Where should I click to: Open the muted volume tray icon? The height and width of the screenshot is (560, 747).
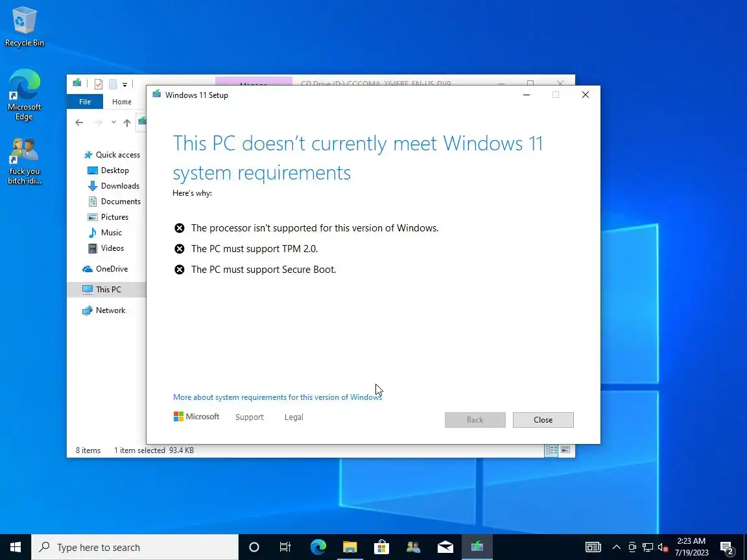(x=663, y=547)
